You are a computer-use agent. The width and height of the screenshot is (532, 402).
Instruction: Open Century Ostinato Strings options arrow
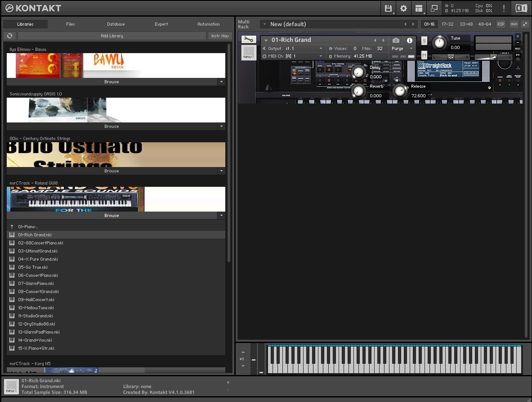(x=222, y=171)
